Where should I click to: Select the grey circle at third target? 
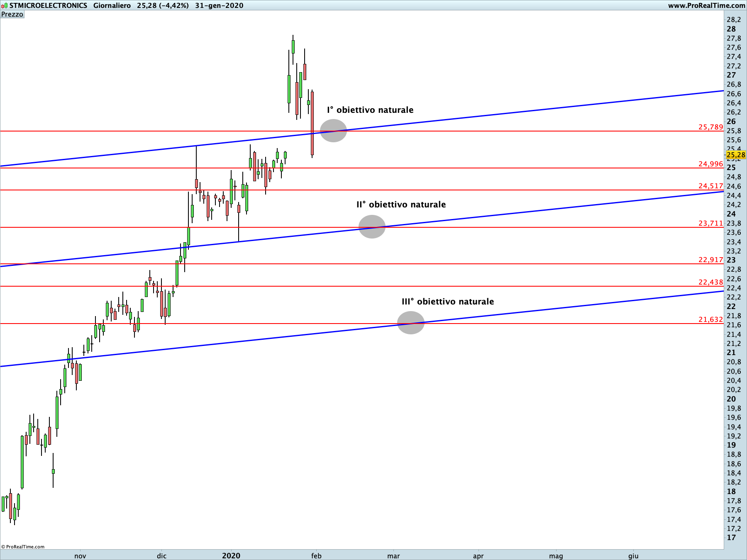click(x=411, y=323)
